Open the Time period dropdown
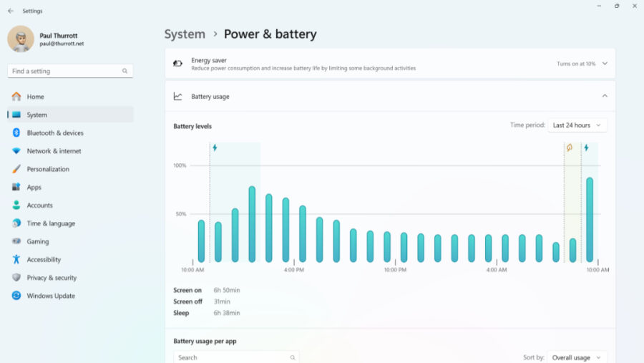 (x=577, y=125)
